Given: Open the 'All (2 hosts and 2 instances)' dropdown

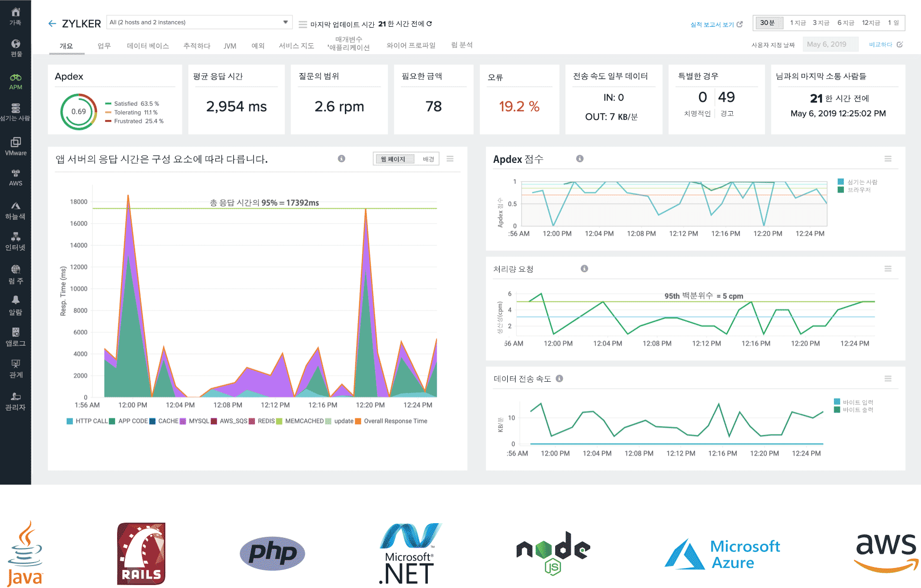Looking at the screenshot, I should (285, 22).
